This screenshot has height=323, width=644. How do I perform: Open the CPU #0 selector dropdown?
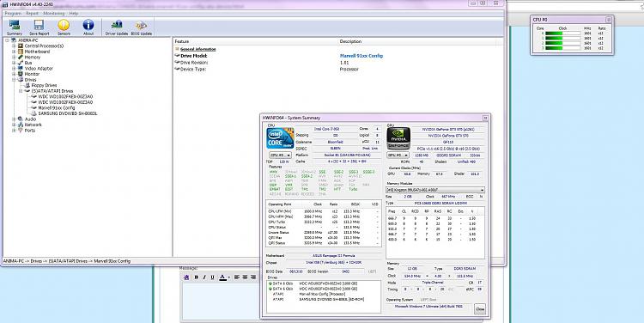coord(281,155)
